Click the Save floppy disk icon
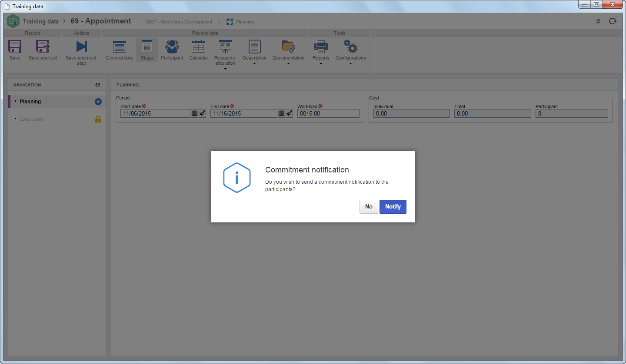This screenshot has width=626, height=364. pyautogui.click(x=15, y=46)
